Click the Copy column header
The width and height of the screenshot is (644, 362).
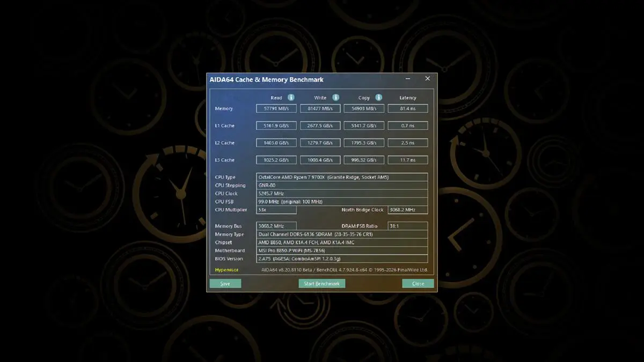coord(364,98)
